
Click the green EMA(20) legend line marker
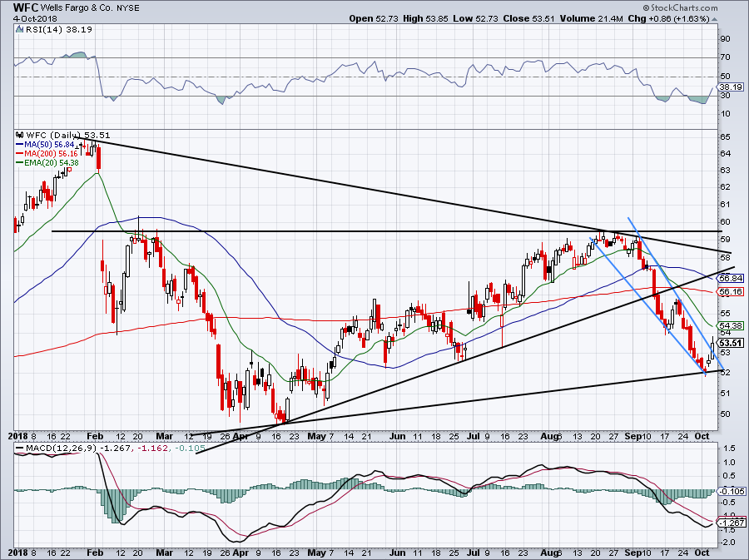pos(20,163)
